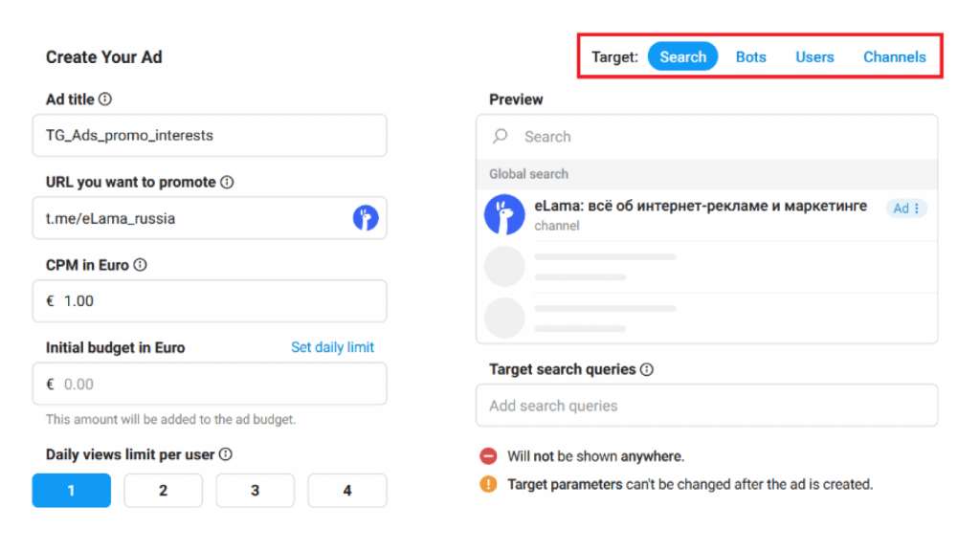Switch to the Bots target tab

pyautogui.click(x=751, y=56)
